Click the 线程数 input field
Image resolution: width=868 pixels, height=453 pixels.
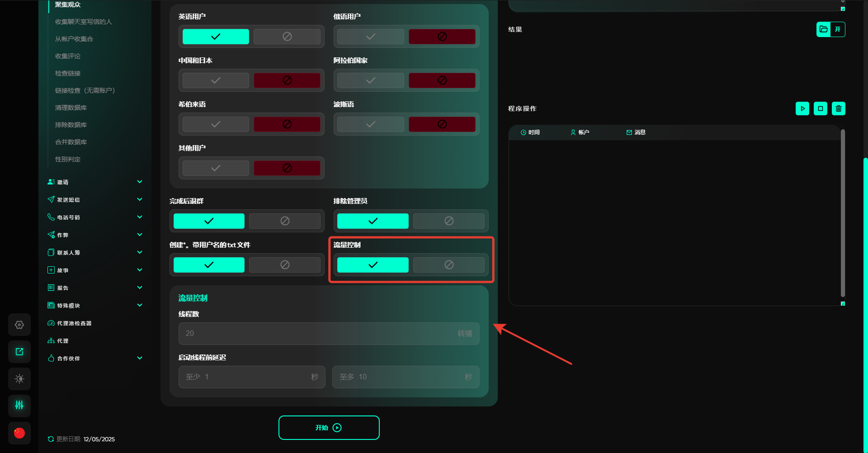pos(316,334)
